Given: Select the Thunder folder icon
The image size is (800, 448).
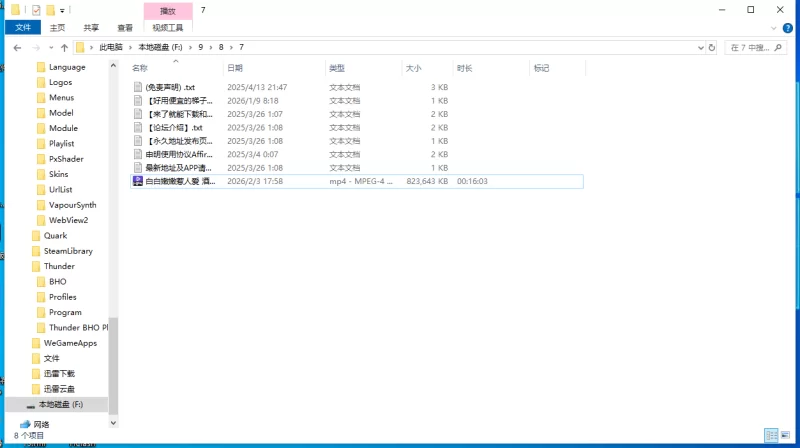Looking at the screenshot, I should (36, 266).
